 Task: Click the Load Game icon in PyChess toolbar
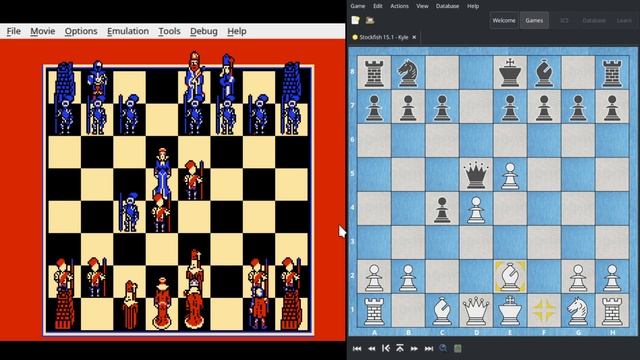click(x=370, y=20)
